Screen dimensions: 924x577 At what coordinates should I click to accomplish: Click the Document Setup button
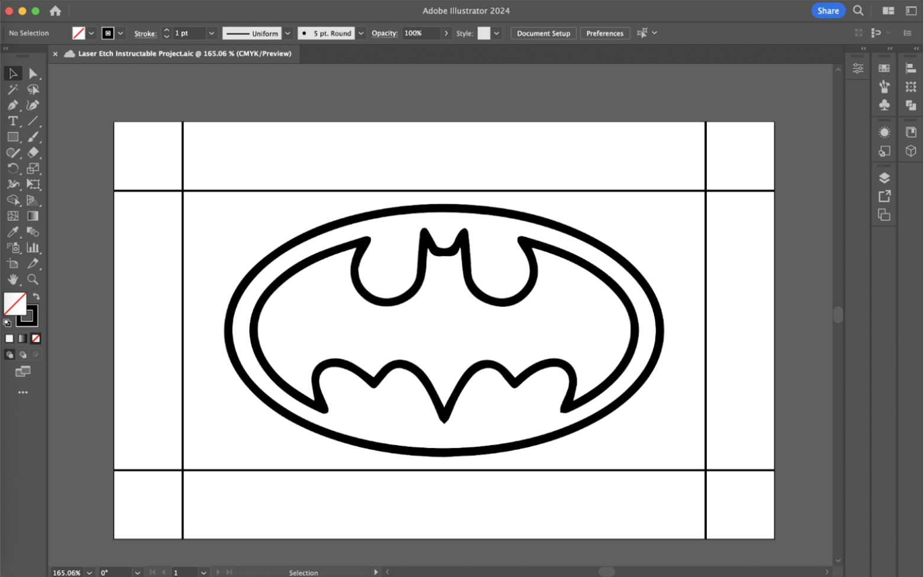(544, 34)
